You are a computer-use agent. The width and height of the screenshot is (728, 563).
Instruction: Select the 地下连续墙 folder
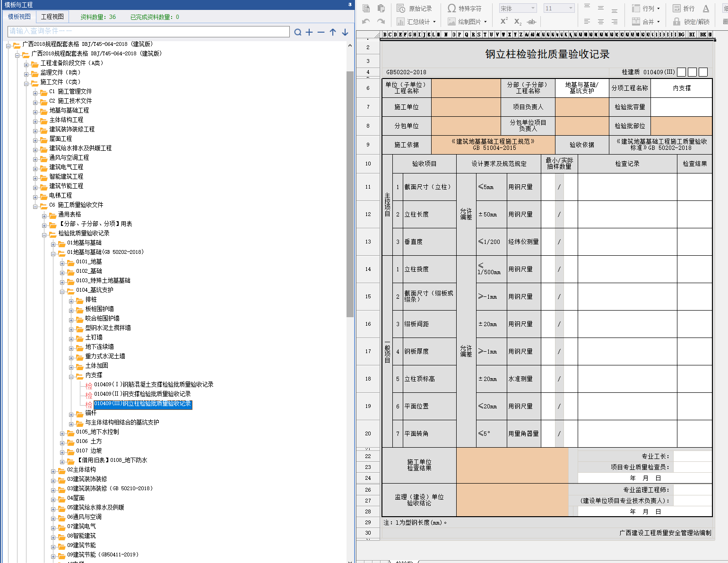(99, 346)
